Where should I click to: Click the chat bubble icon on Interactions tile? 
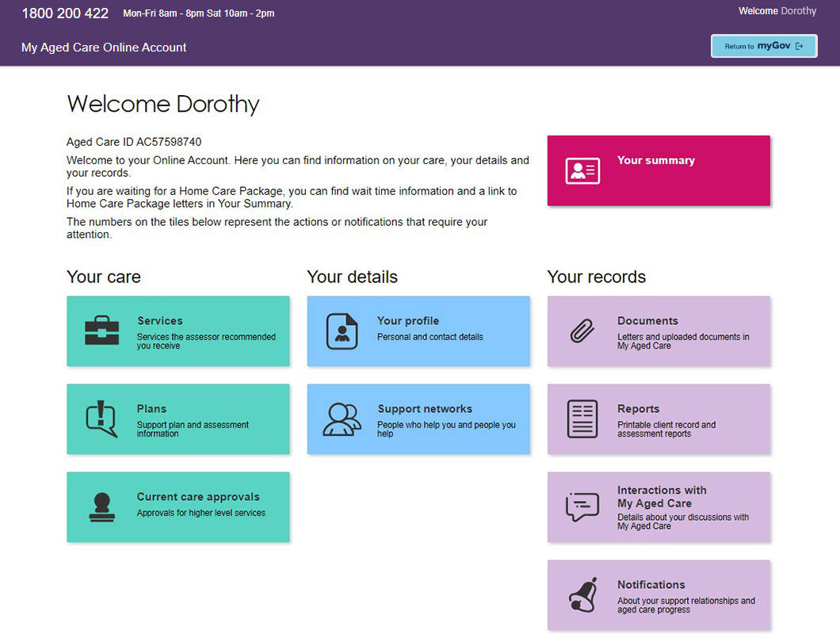coord(582,506)
